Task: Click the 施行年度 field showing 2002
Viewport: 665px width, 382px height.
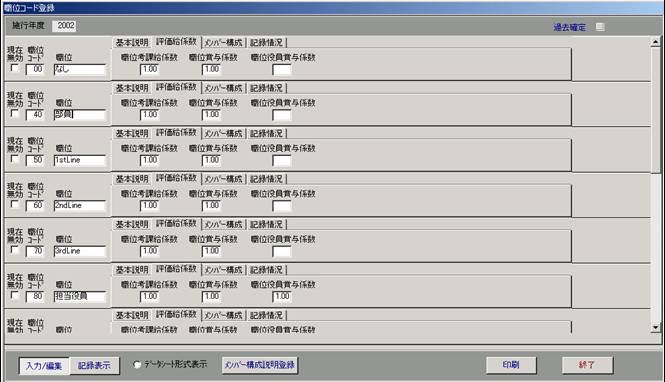Action: pyautogui.click(x=64, y=26)
